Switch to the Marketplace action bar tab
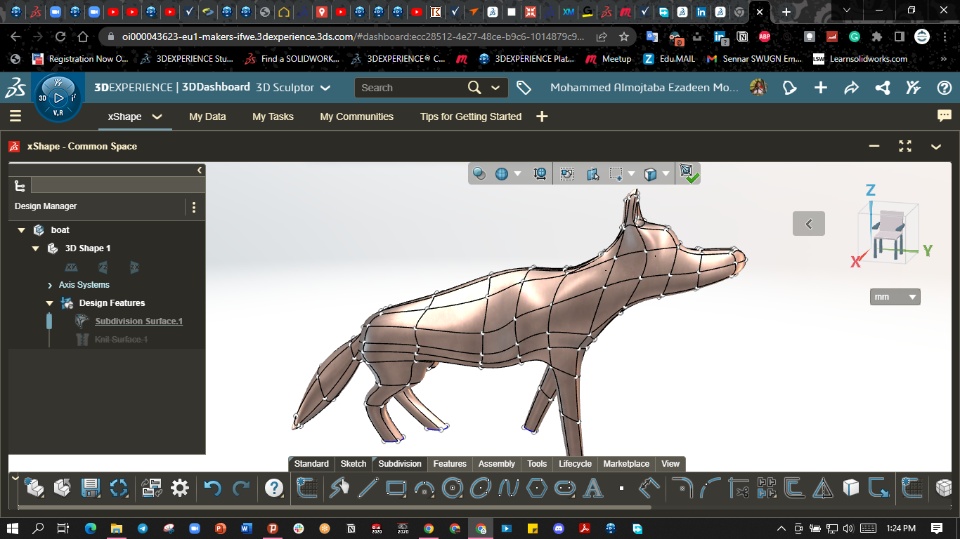The width and height of the screenshot is (960, 539). (626, 464)
